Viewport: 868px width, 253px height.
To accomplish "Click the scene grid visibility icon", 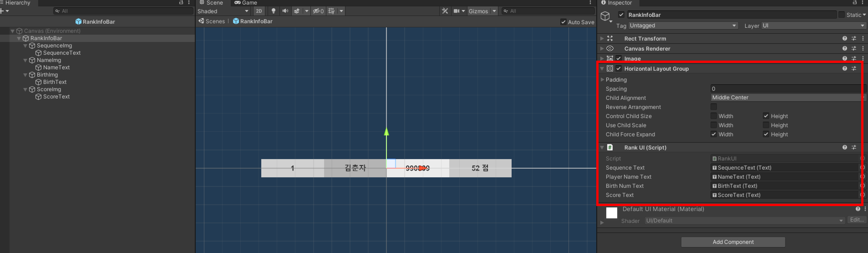I will tap(332, 11).
